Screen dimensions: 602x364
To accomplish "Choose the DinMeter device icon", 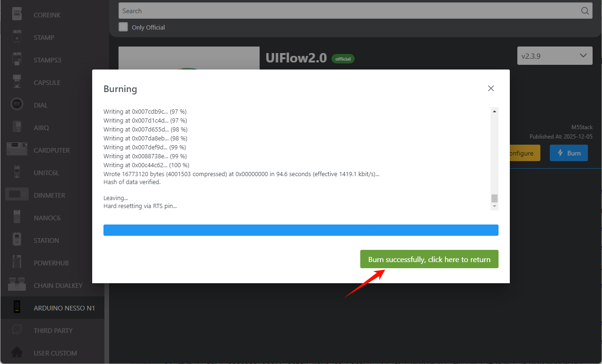I will click(17, 195).
